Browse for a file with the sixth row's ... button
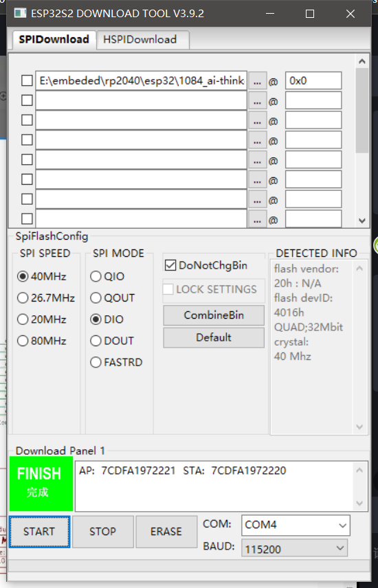Image resolution: width=378 pixels, height=588 pixels. (x=258, y=180)
